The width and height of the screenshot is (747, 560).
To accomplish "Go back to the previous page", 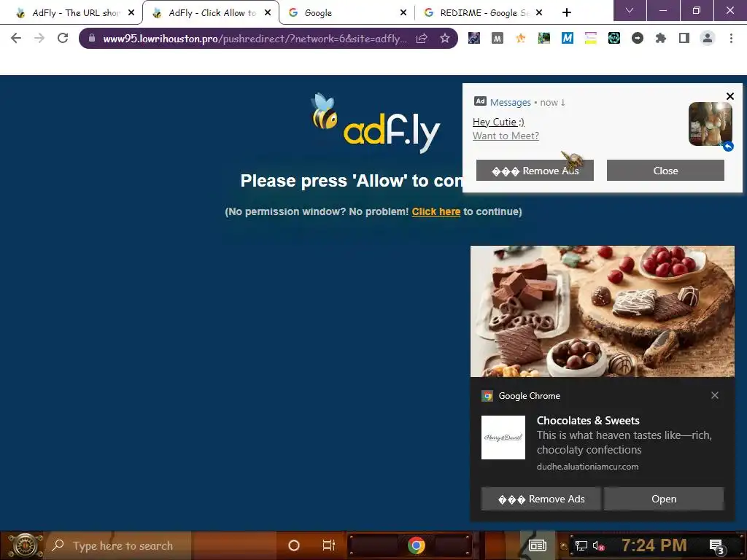I will click(x=16, y=38).
